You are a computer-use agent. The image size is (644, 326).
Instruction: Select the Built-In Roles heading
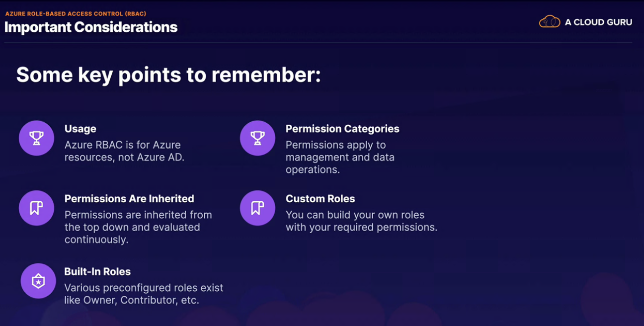[x=97, y=272]
